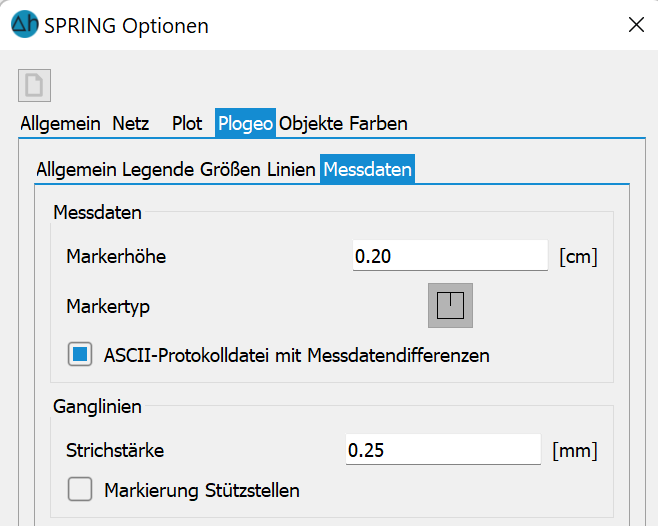Click the Strichstärke value field
Viewport: 658px width, 526px height.
pyautogui.click(x=443, y=450)
